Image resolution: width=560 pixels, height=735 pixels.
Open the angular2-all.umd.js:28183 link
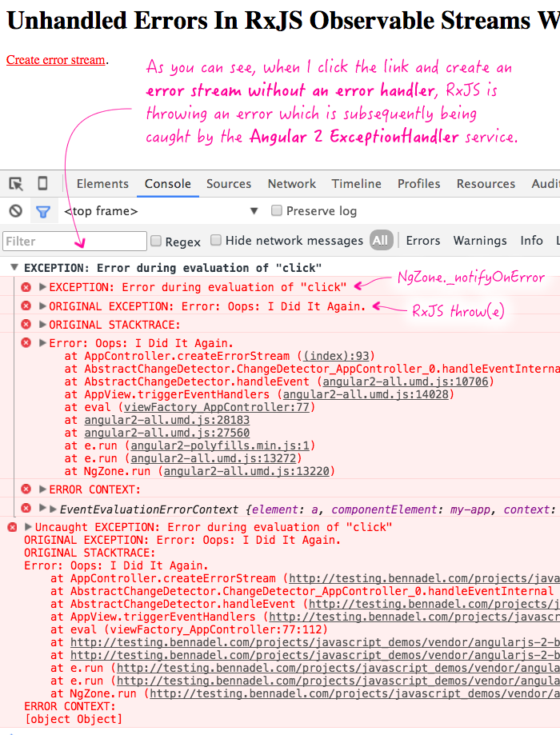[x=167, y=420]
